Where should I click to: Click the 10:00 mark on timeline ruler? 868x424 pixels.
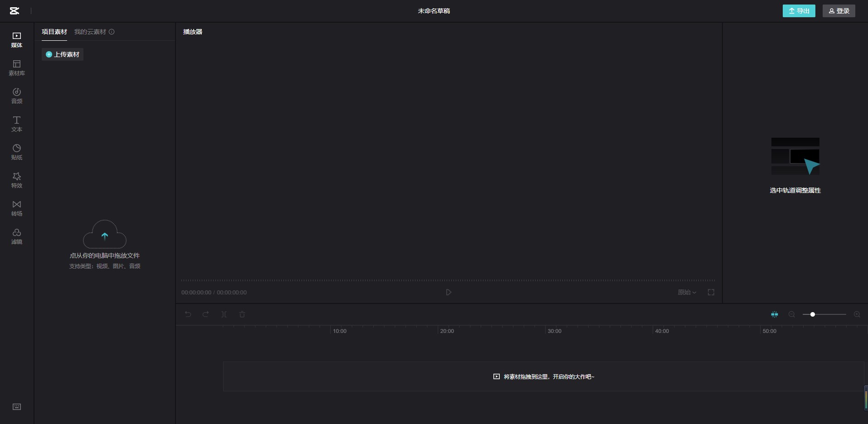tap(340, 331)
